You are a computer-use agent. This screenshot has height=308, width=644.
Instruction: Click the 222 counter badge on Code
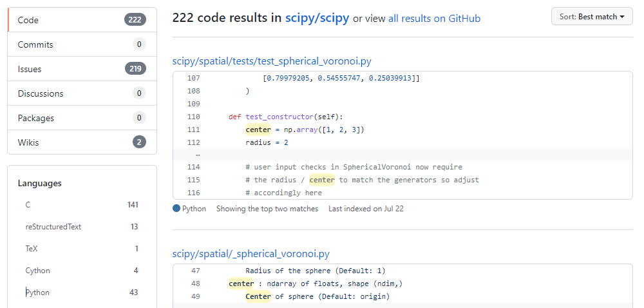135,20
